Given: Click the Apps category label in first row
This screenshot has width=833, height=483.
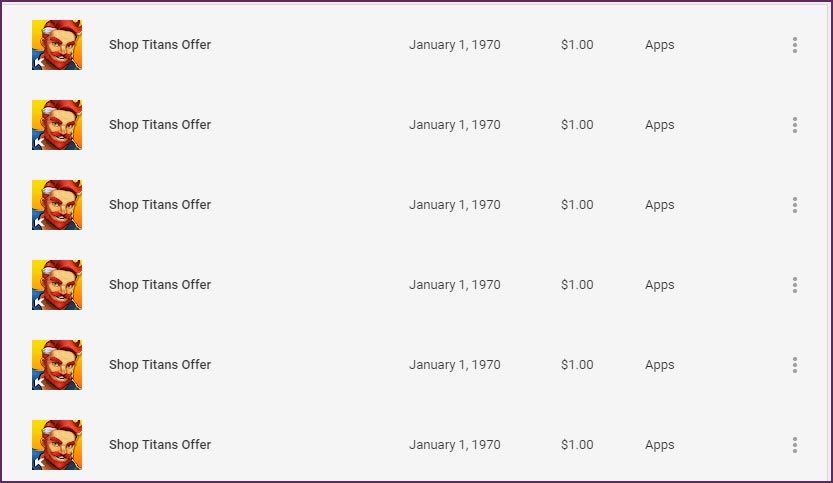Looking at the screenshot, I should [660, 45].
